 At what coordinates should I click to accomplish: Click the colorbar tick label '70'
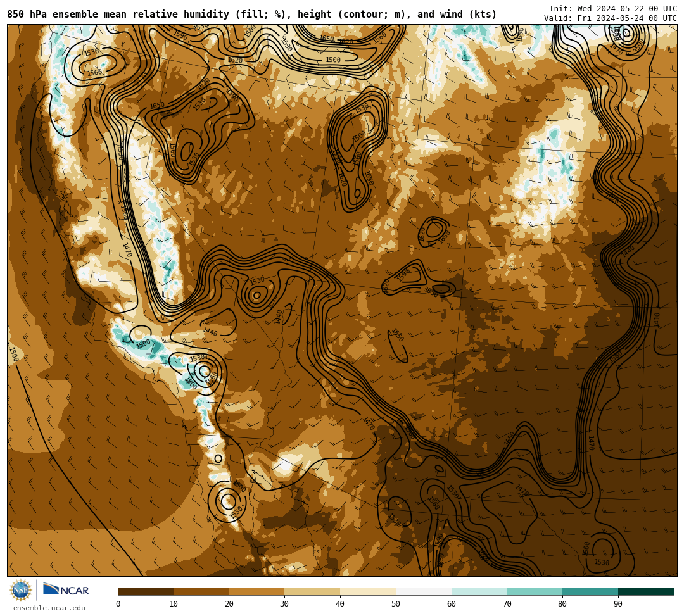pos(507,604)
